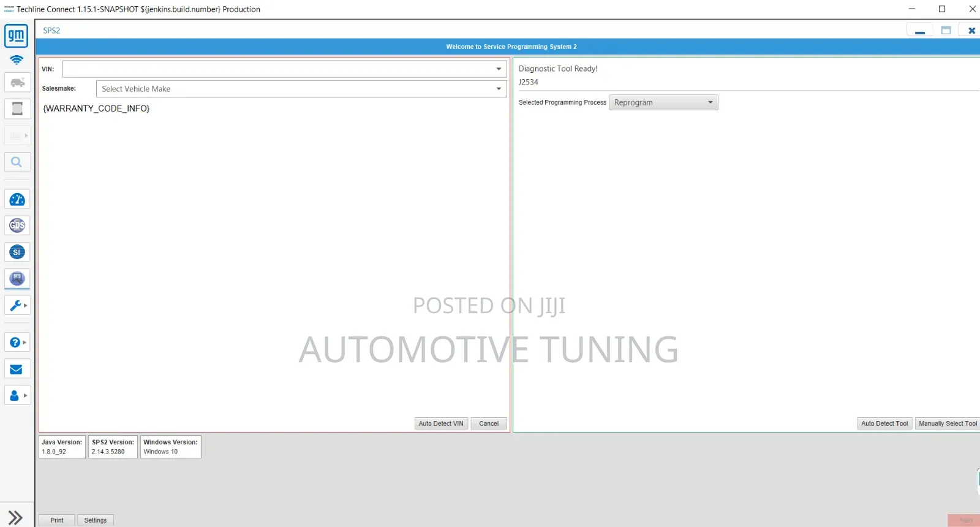The width and height of the screenshot is (980, 527).
Task: Click the envelope mail icon
Action: coord(17,369)
